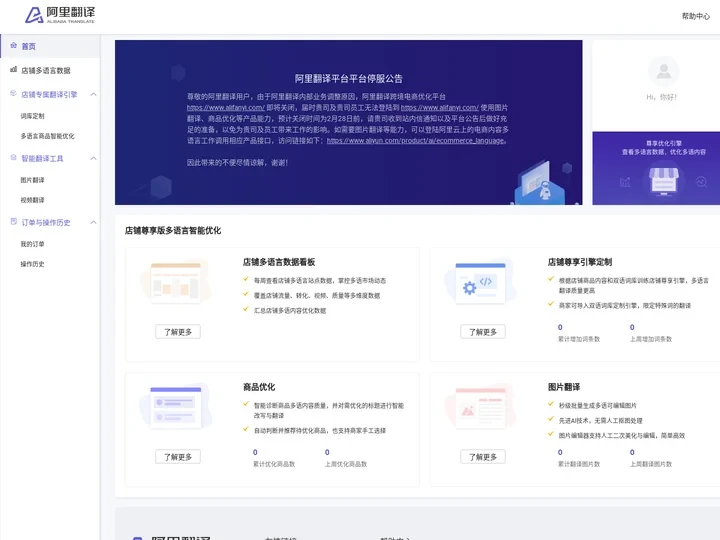The height and width of the screenshot is (540, 720).
Task: Click the icon beside 订单与操作历史
Action: click(13, 222)
